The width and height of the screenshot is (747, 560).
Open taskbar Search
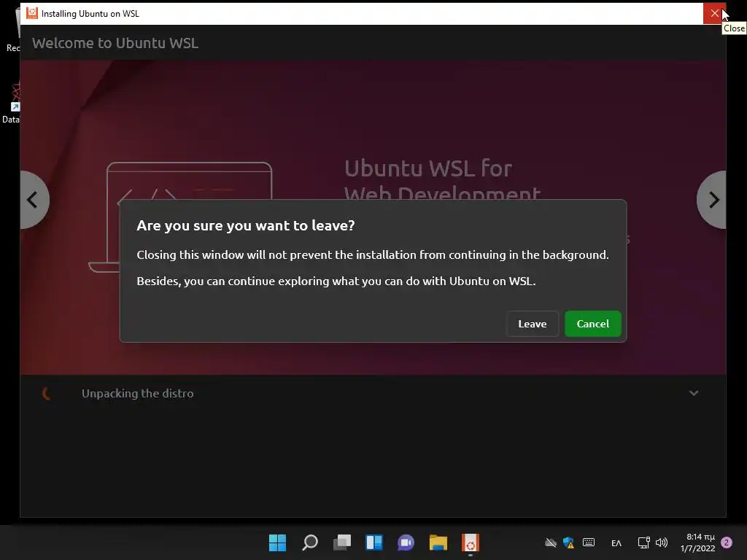pyautogui.click(x=309, y=542)
